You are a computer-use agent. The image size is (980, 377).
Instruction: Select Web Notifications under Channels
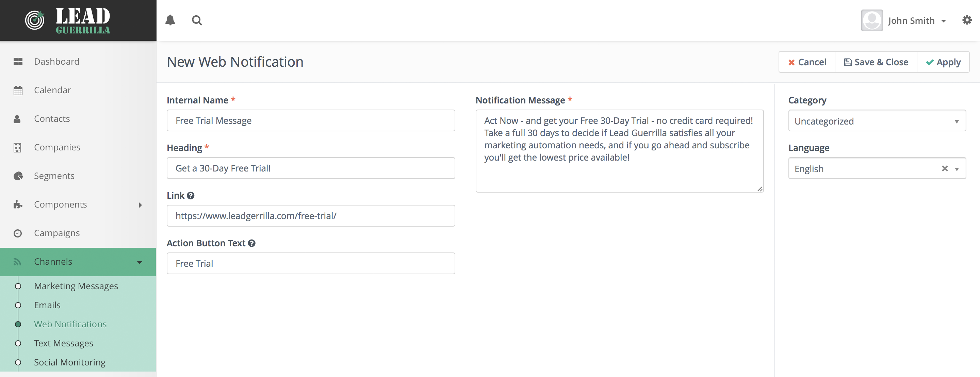click(x=70, y=324)
